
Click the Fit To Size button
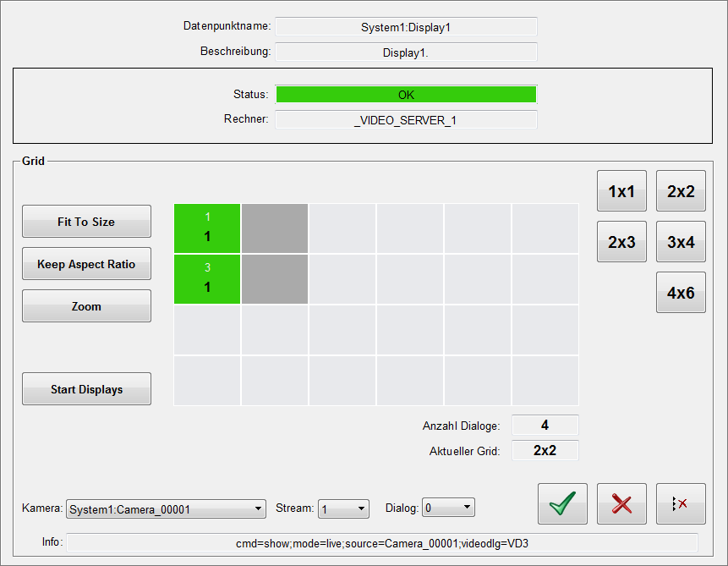point(86,221)
